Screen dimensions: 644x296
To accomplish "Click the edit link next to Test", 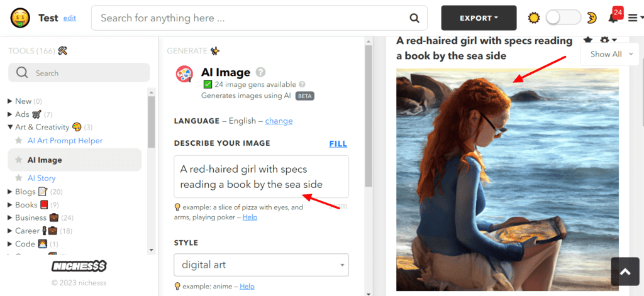I will [69, 18].
